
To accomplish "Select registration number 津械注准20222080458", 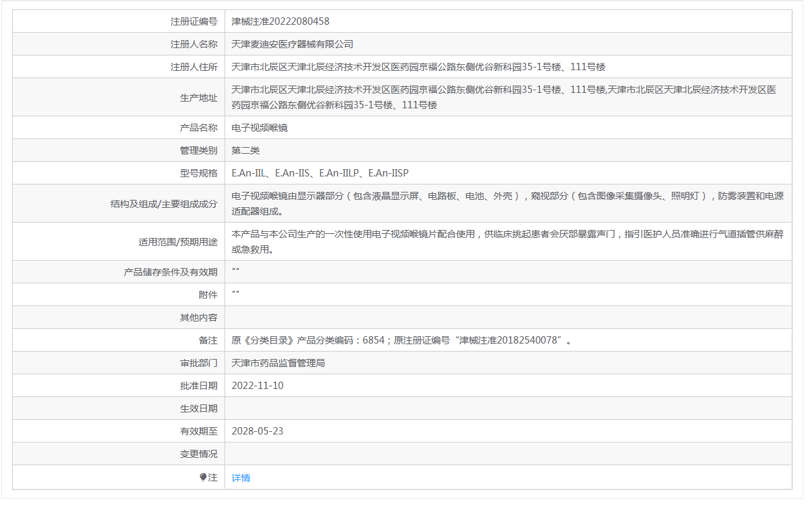I will click(281, 22).
